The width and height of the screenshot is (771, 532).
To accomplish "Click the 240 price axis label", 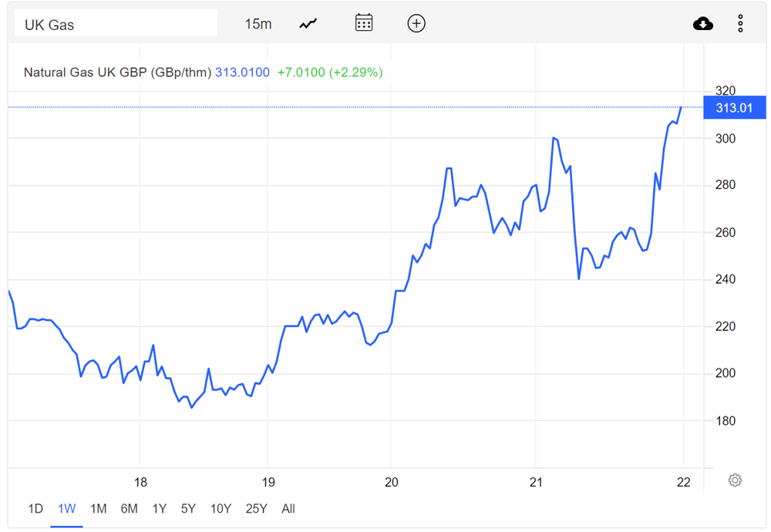I will click(x=726, y=279).
